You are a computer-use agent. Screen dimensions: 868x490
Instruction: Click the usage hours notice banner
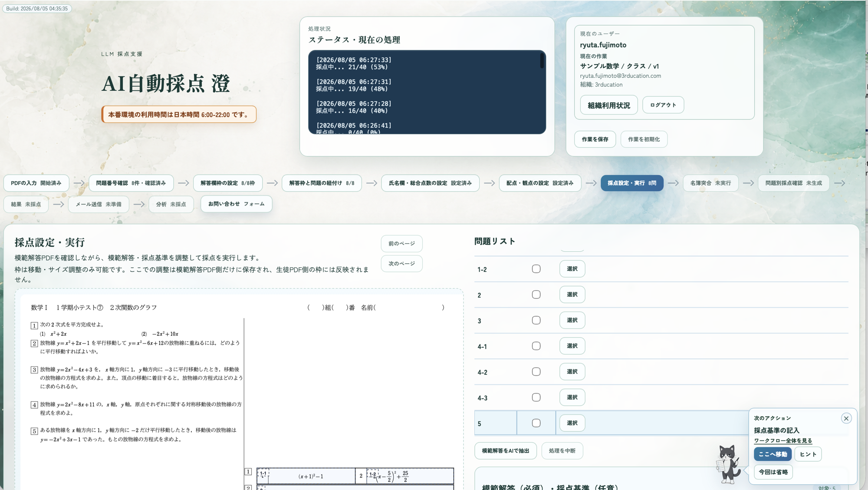[179, 115]
